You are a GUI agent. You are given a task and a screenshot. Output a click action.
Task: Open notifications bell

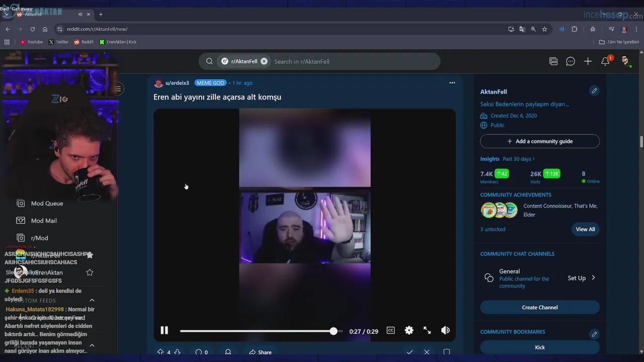605,61
